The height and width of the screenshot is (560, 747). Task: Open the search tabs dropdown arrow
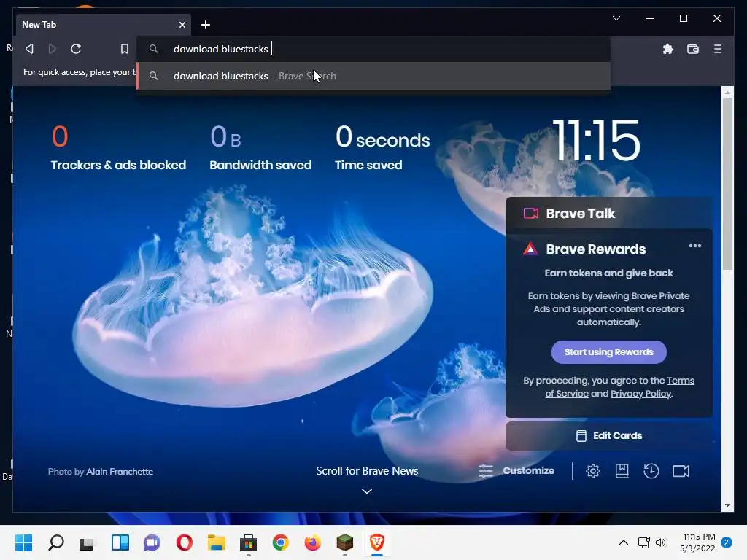[x=616, y=18]
